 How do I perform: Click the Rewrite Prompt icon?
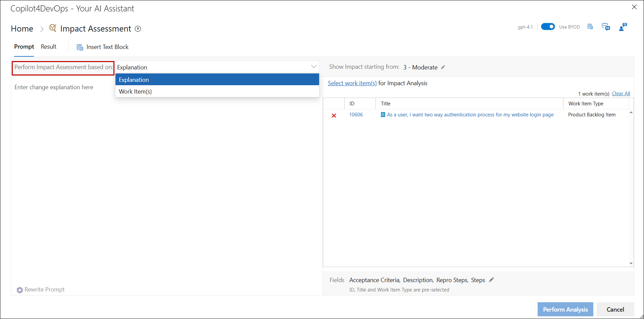tap(20, 290)
